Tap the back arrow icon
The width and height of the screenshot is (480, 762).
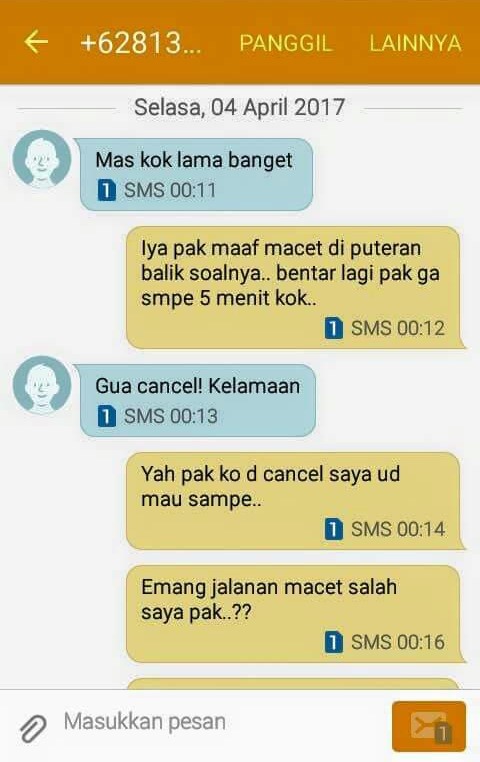pos(36,42)
